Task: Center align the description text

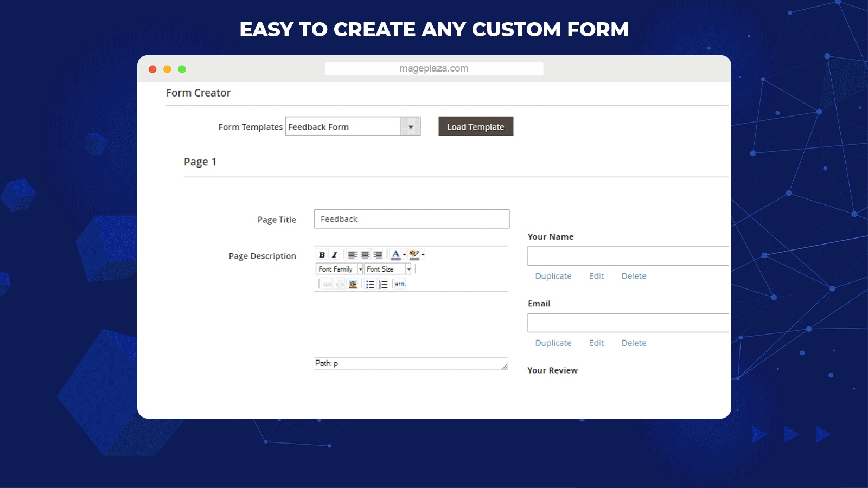Action: click(x=365, y=255)
